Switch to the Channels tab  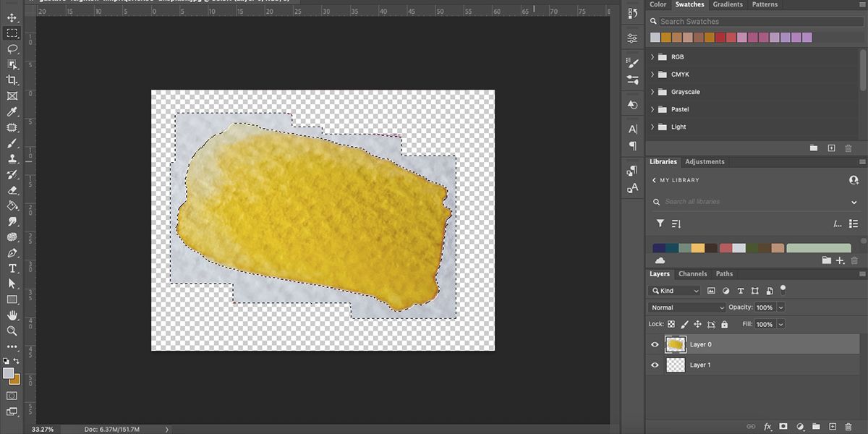click(x=693, y=273)
